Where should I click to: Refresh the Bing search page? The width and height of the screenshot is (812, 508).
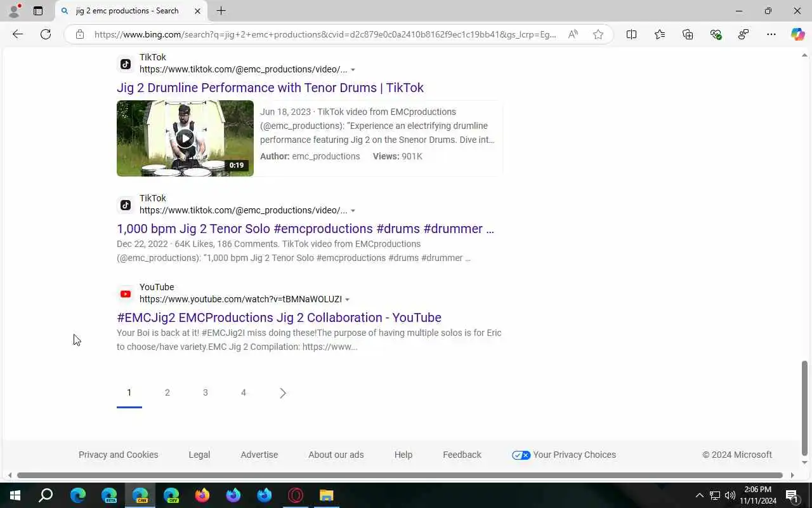tap(46, 34)
